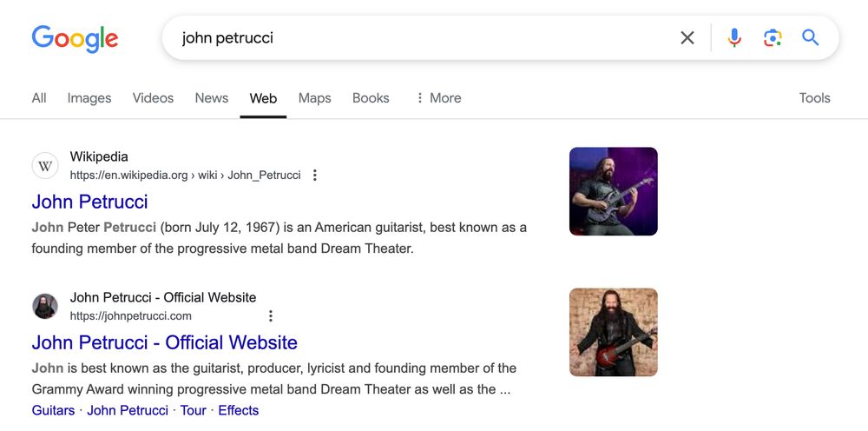This screenshot has height=431, width=868.
Task: Switch to the Maps tab
Action: (x=314, y=98)
